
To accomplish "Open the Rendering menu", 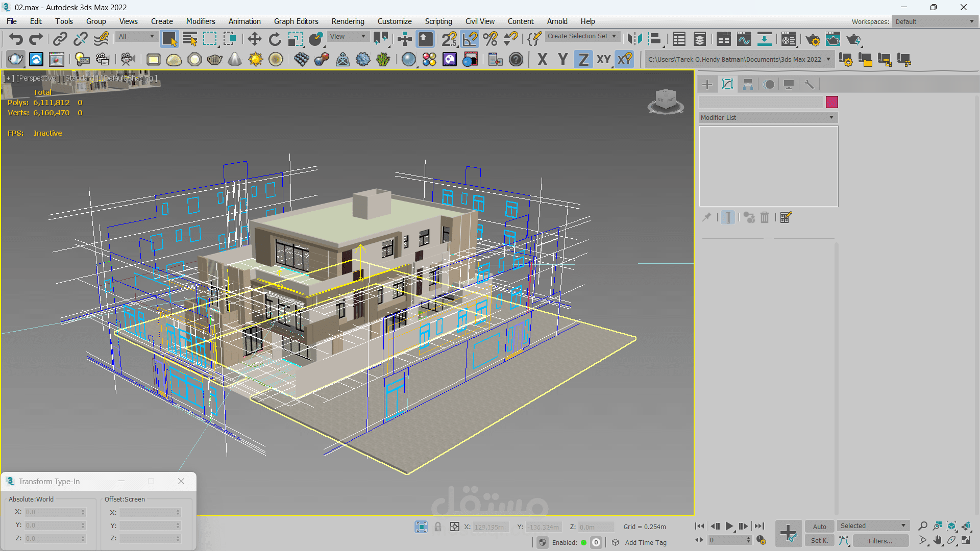I will pos(348,21).
